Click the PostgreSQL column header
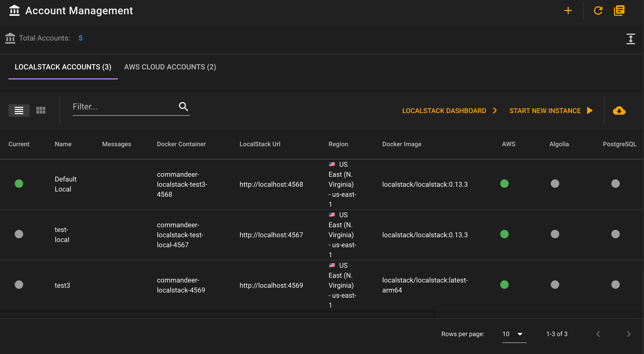This screenshot has width=644, height=354. click(x=620, y=144)
